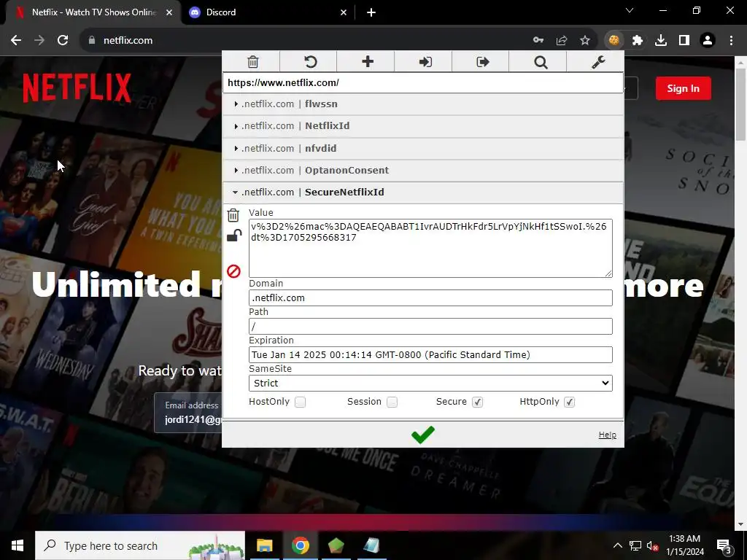Viewport: 747px width, 560px height.
Task: Open Chrome from the taskbar
Action: (300, 545)
